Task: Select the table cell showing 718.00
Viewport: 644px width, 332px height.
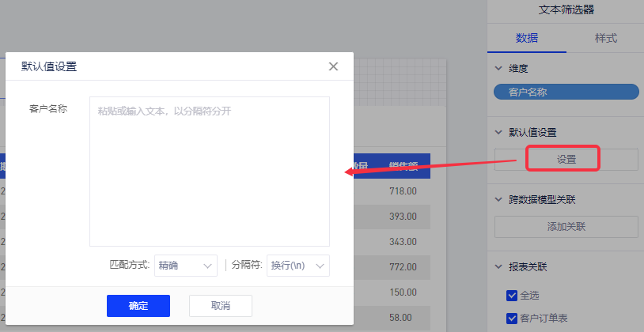Action: click(402, 191)
